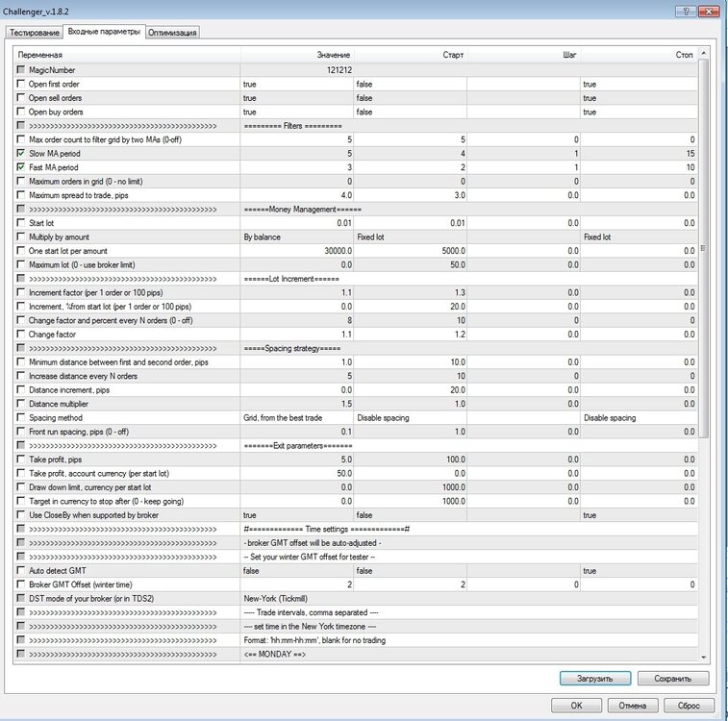The height and width of the screenshot is (721, 728).
Task: Tick the Auto detect GMT checkbox
Action: click(20, 571)
